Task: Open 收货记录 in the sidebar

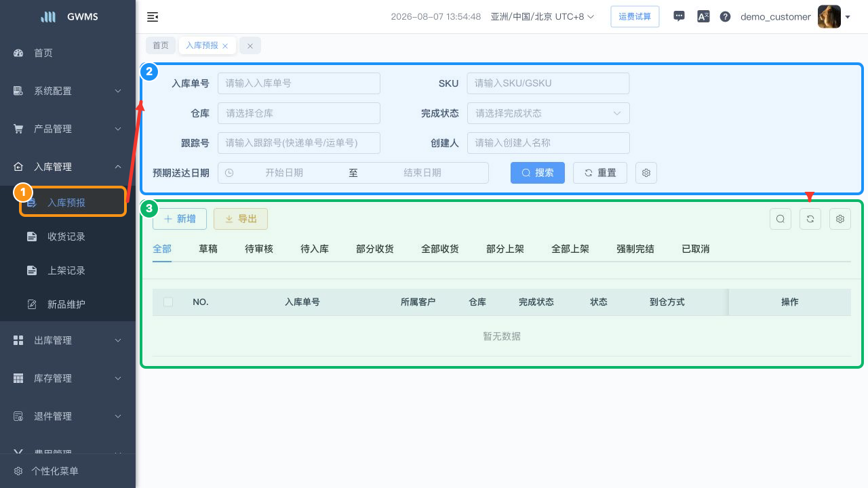Action: pos(68,237)
